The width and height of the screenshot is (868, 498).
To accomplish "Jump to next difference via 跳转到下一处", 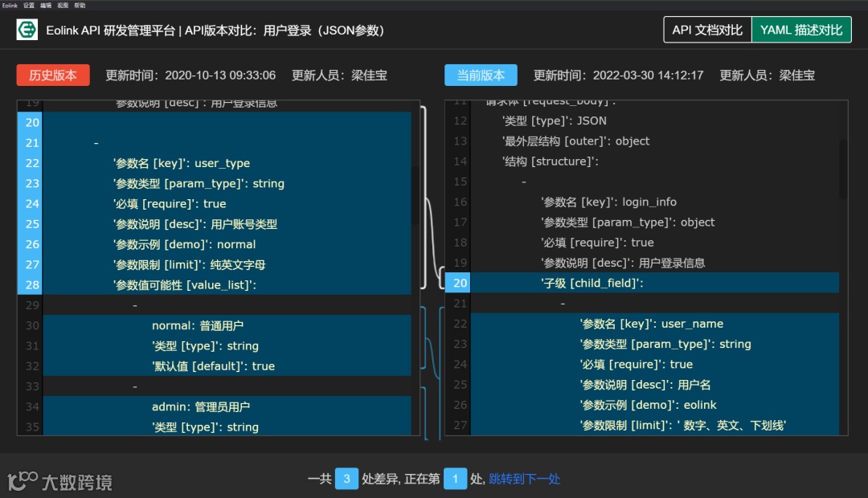I will (x=525, y=479).
